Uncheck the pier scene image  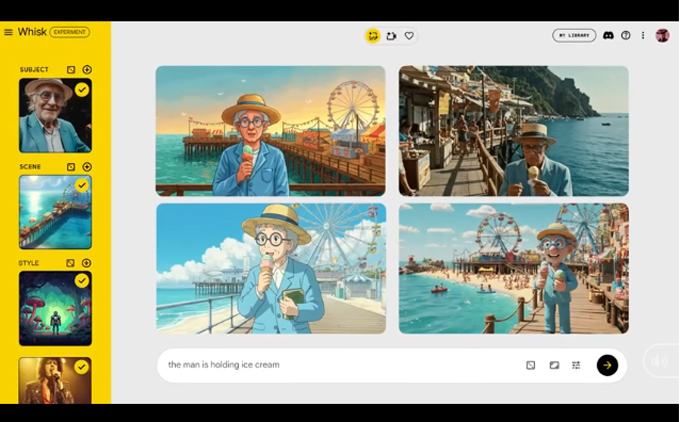pyautogui.click(x=82, y=186)
